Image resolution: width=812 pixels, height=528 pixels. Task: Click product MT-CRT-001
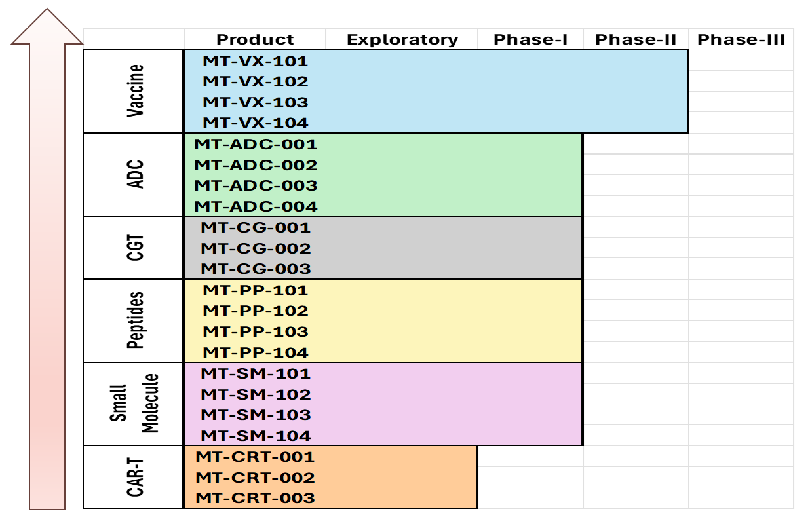(255, 457)
